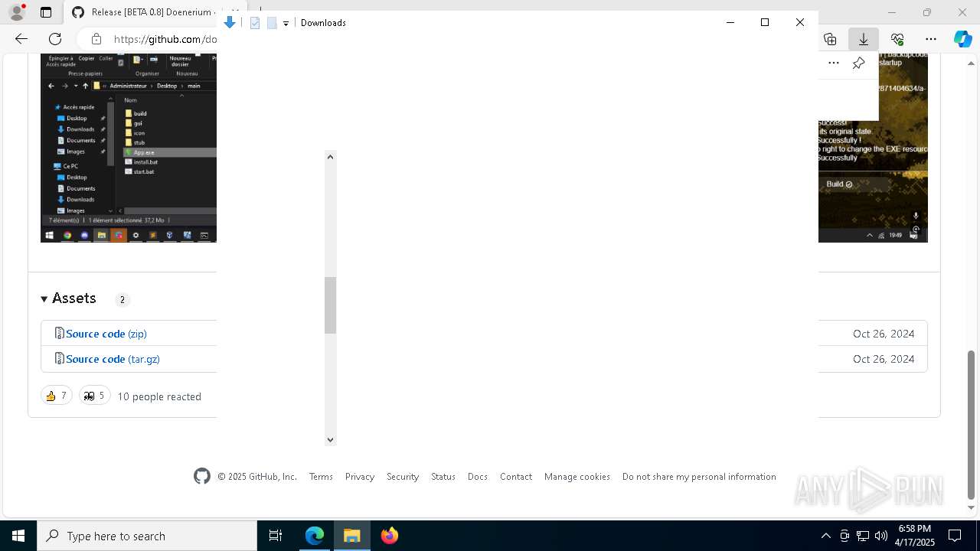This screenshot has height=551, width=980.
Task: Show hidden system tray icons
Action: tap(826, 536)
